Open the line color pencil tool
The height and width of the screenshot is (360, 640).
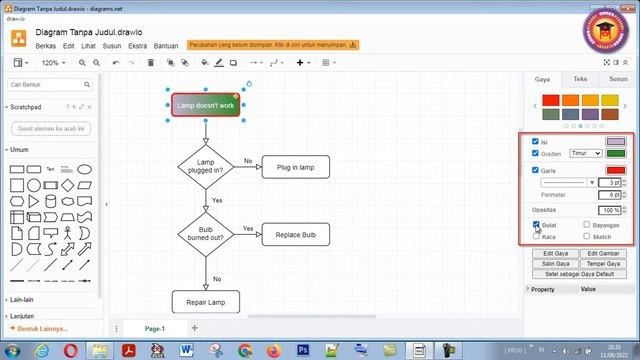(x=219, y=62)
